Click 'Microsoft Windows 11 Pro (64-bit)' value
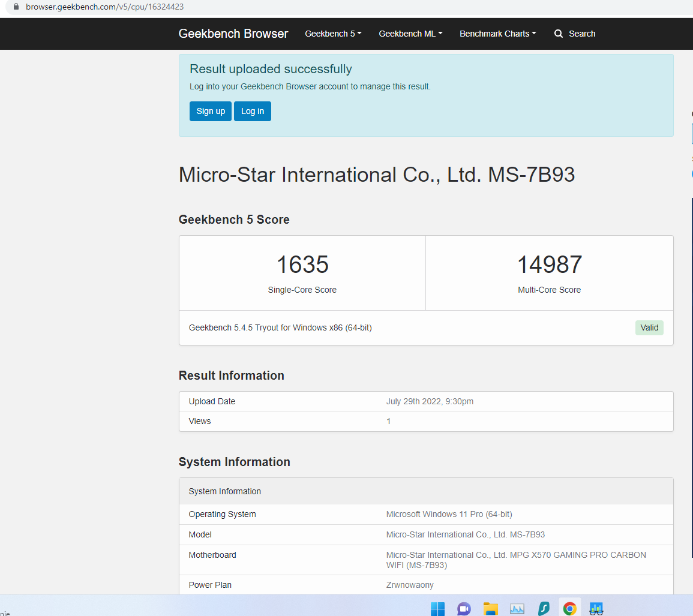Screen dimensions: 693x616 tap(449, 515)
